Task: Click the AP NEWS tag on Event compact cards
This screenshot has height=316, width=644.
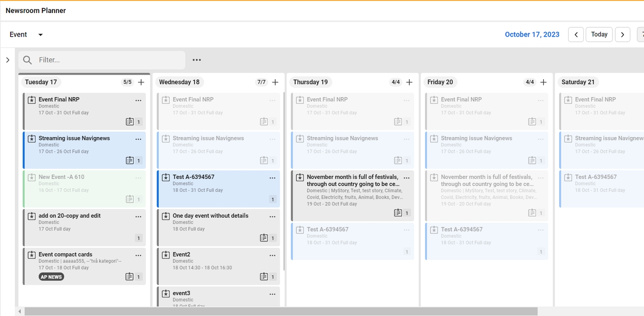Action: pos(51,277)
